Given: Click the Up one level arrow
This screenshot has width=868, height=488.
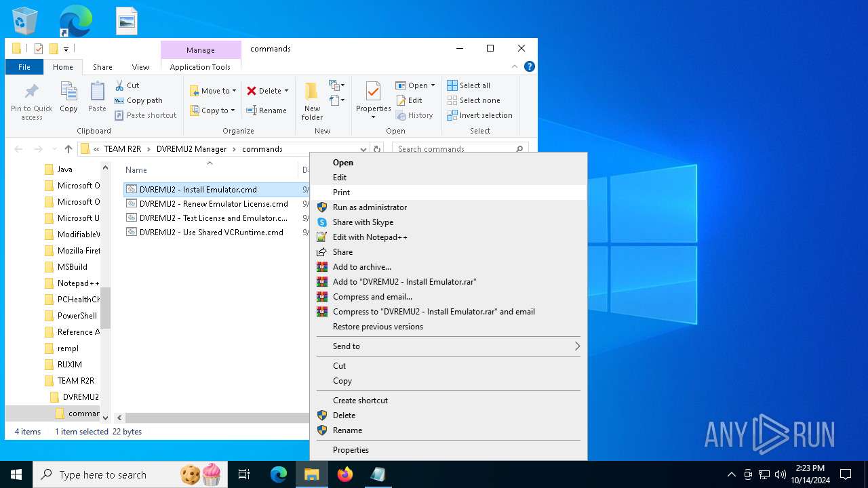Looking at the screenshot, I should 68,149.
